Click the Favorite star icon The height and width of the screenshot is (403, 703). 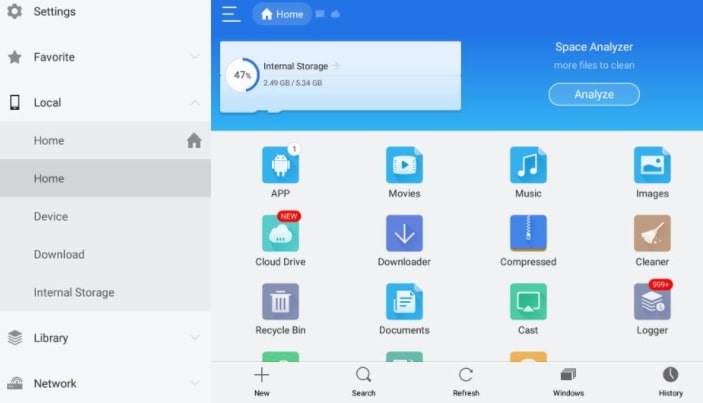(15, 57)
